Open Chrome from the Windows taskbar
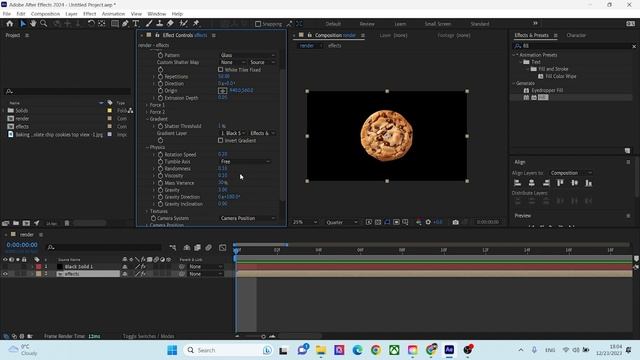 (376, 350)
